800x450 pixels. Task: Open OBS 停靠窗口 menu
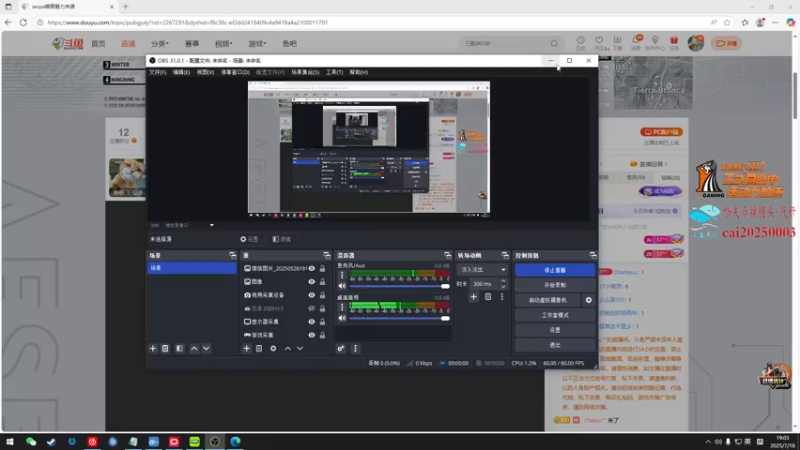click(x=235, y=72)
